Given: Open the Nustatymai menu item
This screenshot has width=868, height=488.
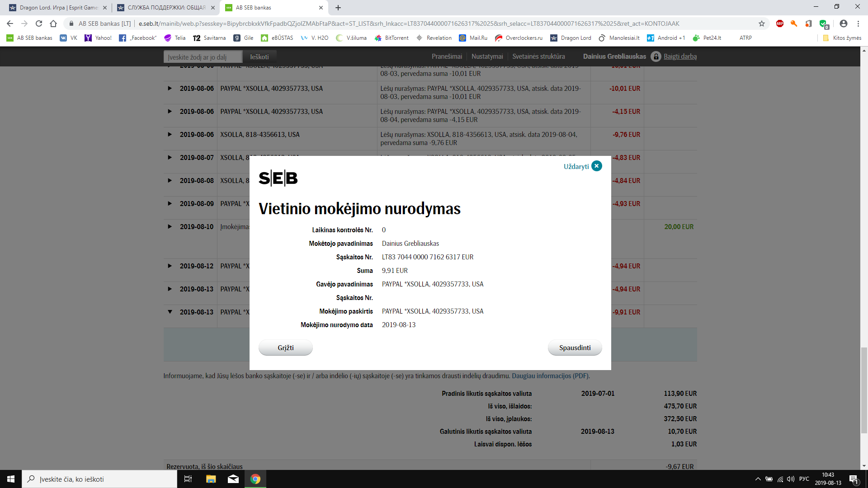Looking at the screenshot, I should 487,56.
